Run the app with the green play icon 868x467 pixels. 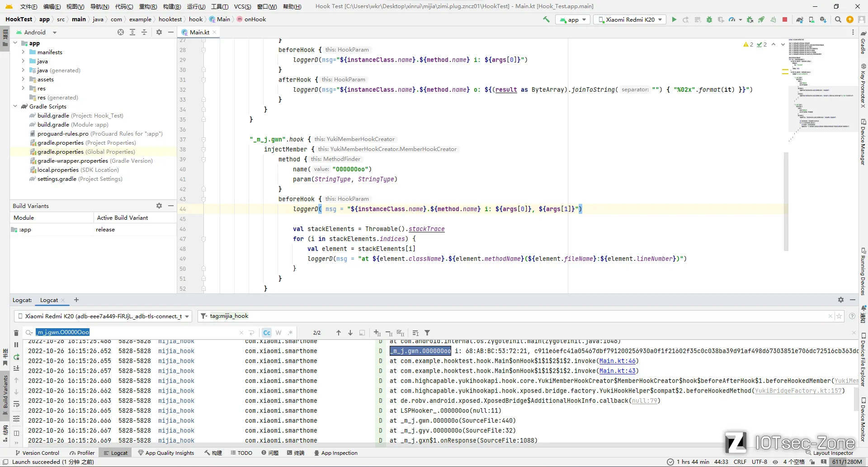point(674,20)
